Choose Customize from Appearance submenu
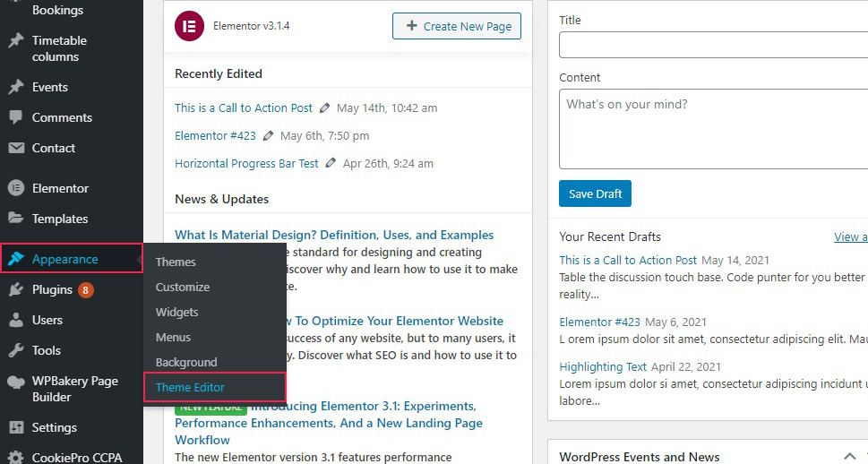The width and height of the screenshot is (868, 464). 183,287
